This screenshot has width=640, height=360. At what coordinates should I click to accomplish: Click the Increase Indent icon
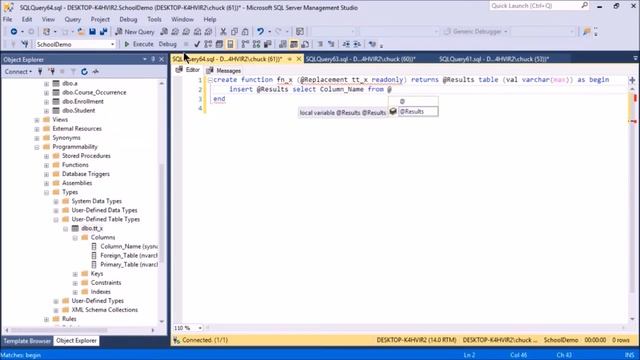(x=357, y=44)
